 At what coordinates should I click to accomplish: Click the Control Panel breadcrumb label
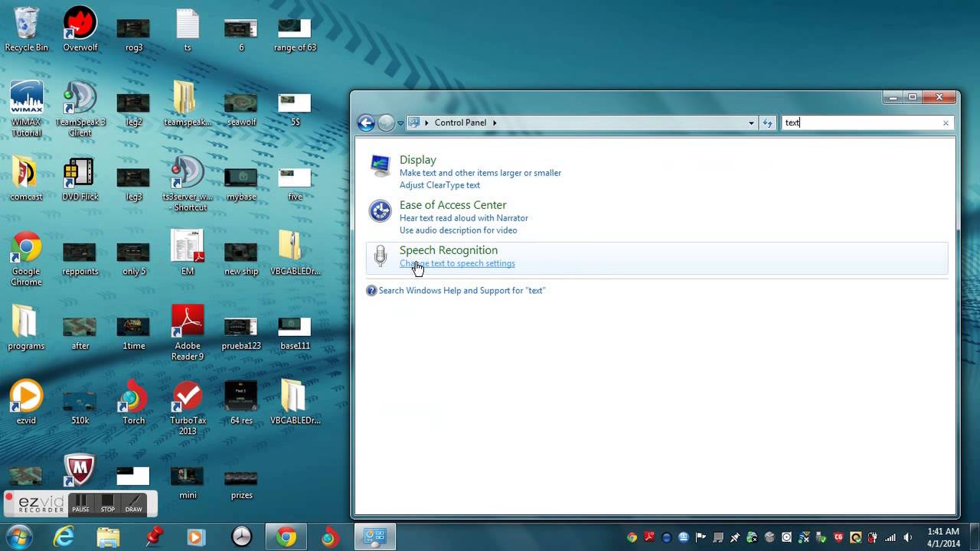point(460,122)
